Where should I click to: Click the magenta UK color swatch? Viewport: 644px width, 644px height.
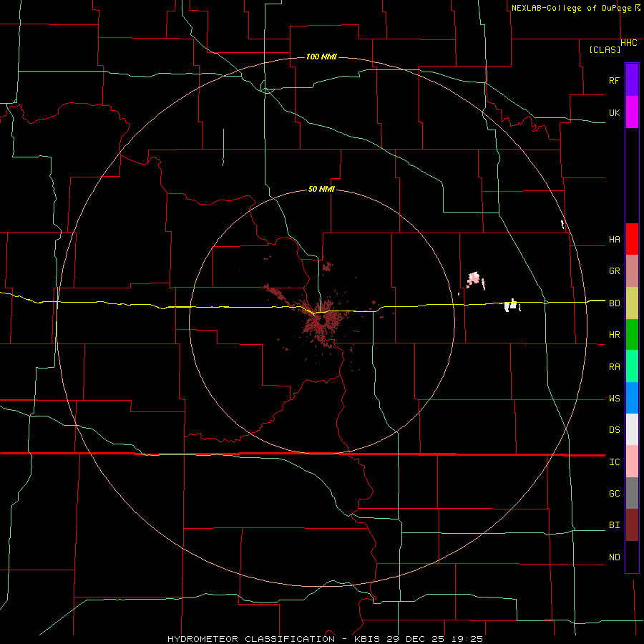click(x=632, y=112)
